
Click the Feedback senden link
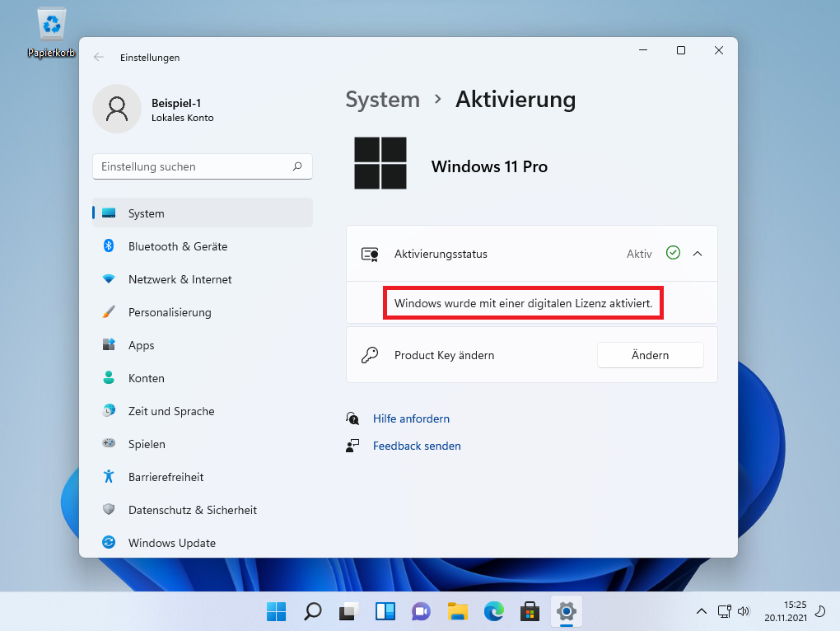(416, 446)
